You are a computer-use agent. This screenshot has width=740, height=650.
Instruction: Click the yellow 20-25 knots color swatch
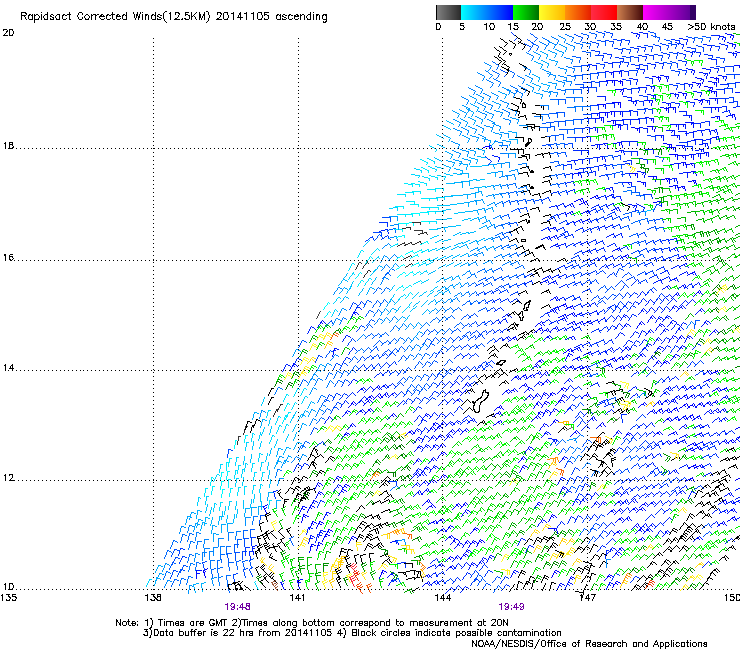(x=552, y=12)
